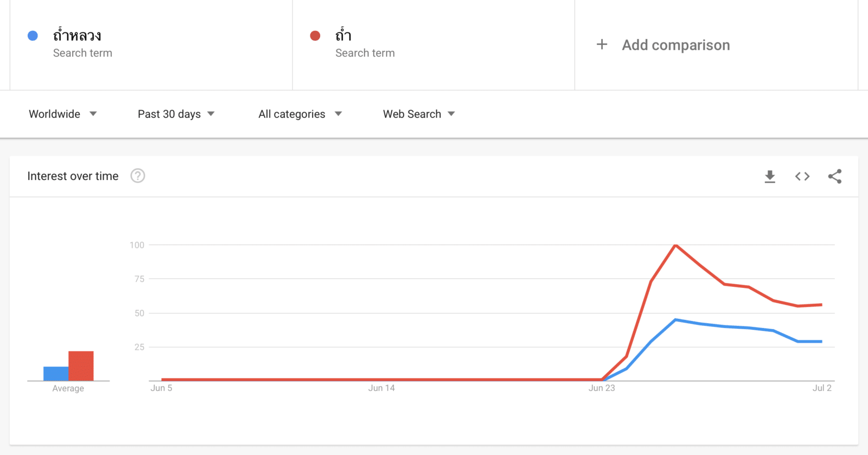Click the Jun 23 axis label

tap(602, 388)
